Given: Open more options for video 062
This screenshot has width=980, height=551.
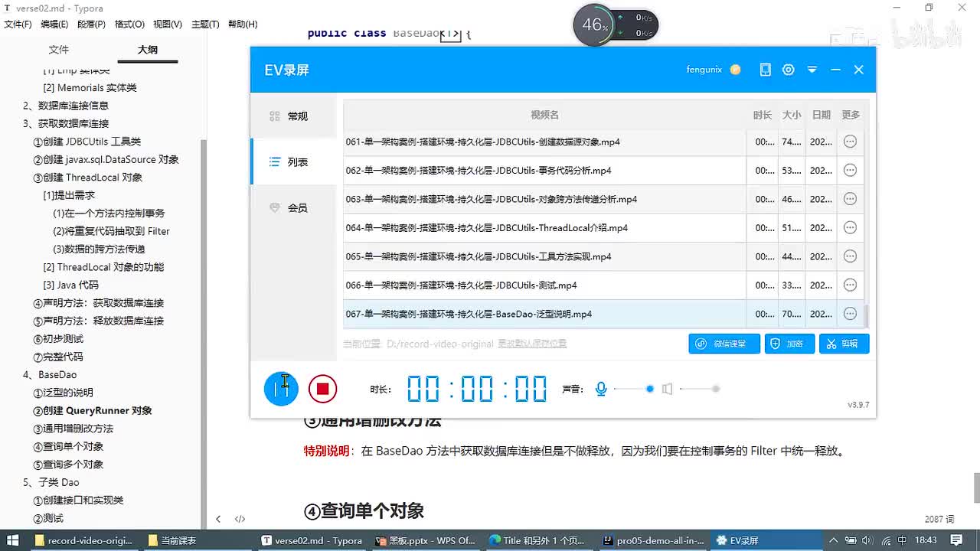Looking at the screenshot, I should tap(850, 170).
